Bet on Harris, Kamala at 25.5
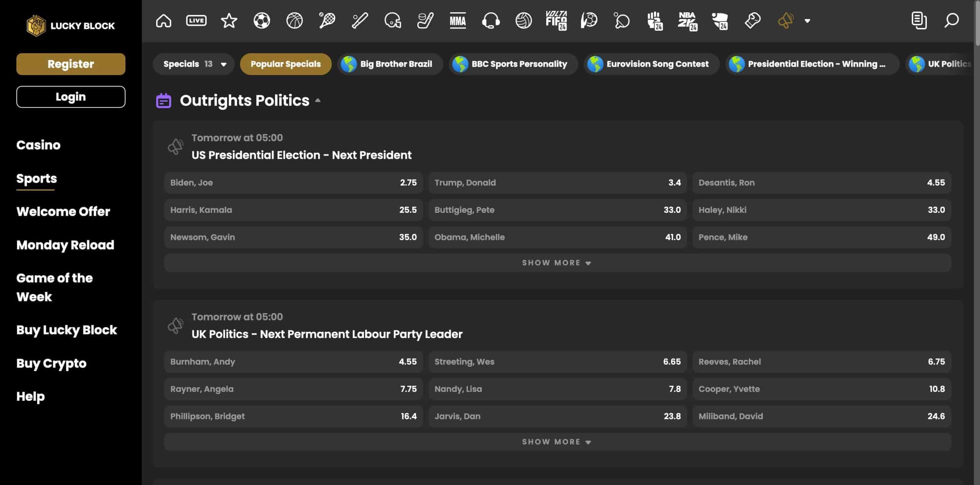 [294, 210]
